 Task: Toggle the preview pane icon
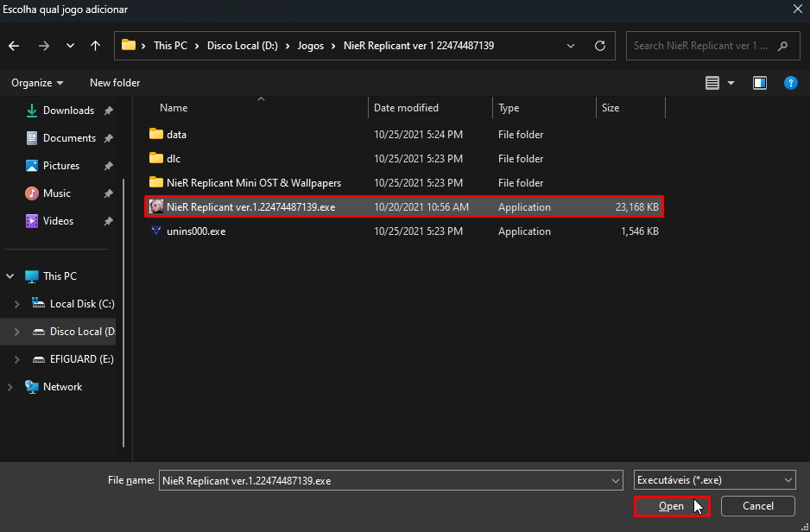click(x=760, y=83)
